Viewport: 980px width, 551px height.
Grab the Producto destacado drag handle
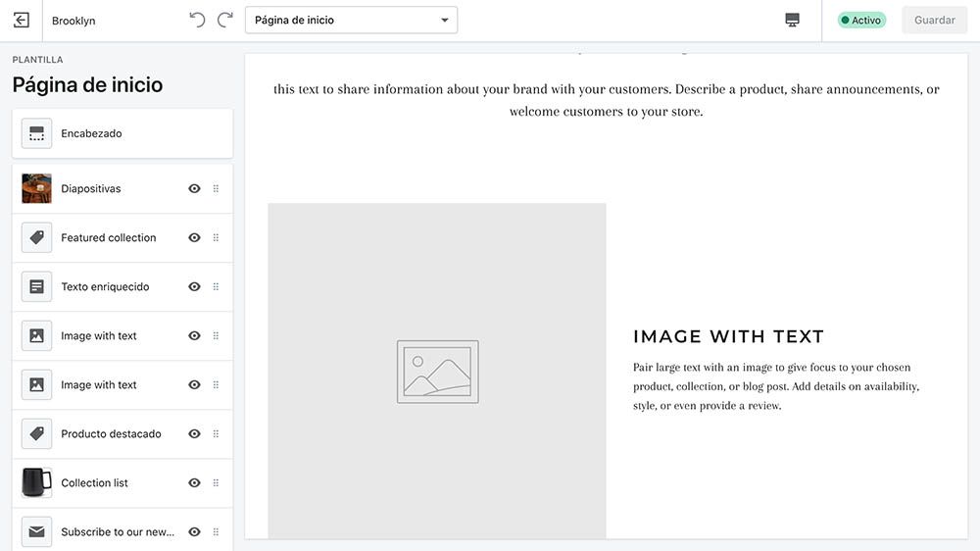click(216, 433)
